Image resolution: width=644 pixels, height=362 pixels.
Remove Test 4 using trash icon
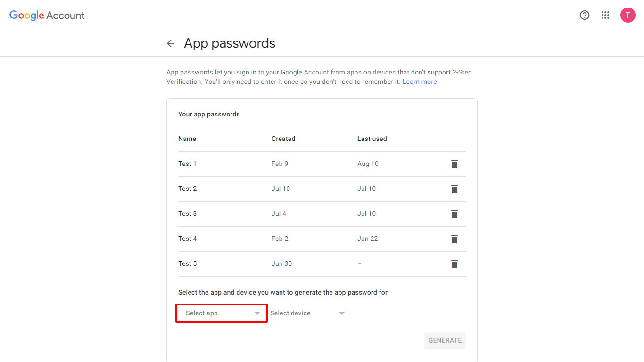click(454, 239)
